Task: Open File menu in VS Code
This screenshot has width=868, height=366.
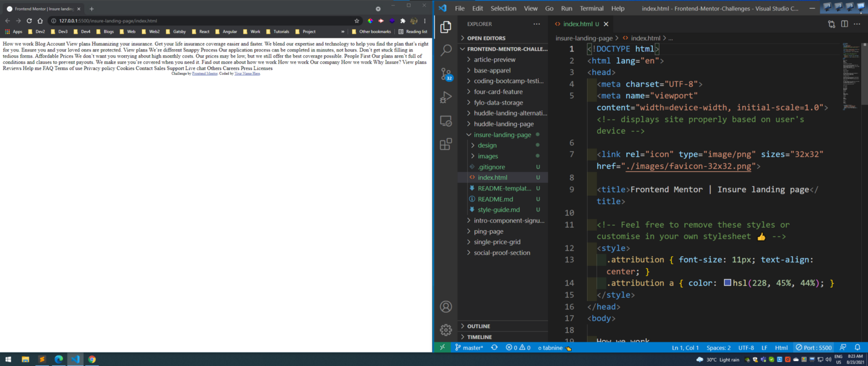Action: pos(459,9)
